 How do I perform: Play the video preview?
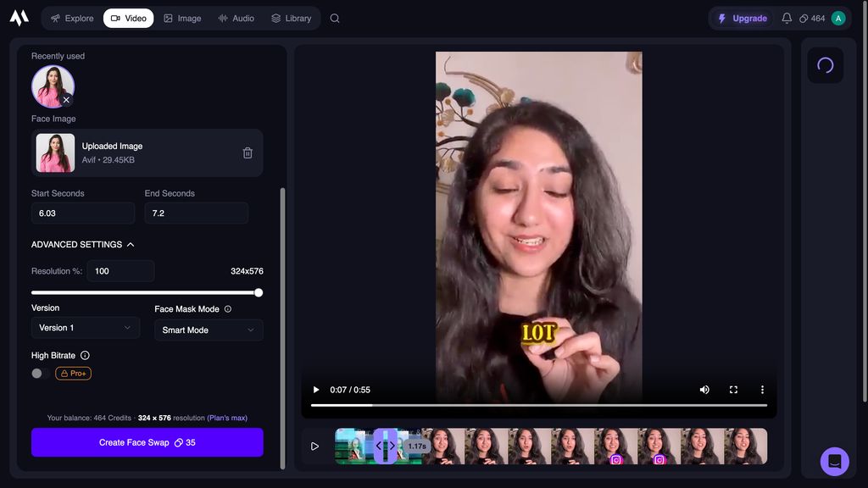pos(315,390)
